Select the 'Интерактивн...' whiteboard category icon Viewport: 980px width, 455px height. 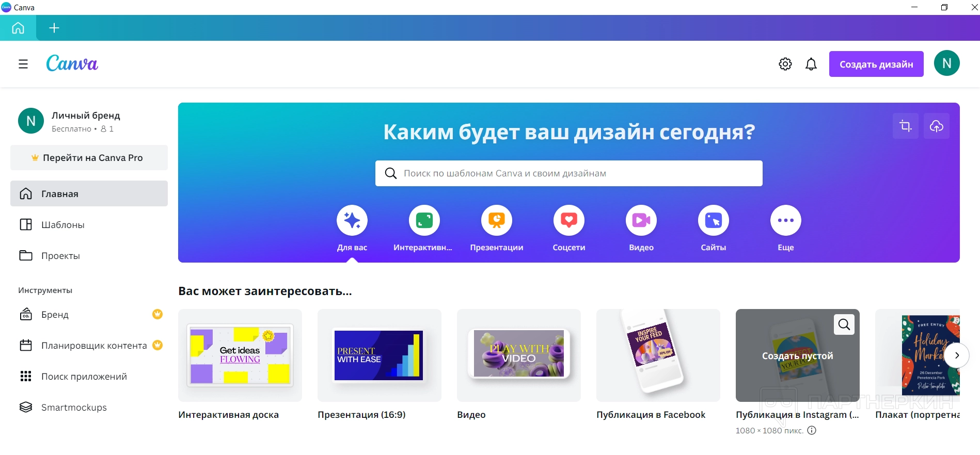tap(424, 220)
